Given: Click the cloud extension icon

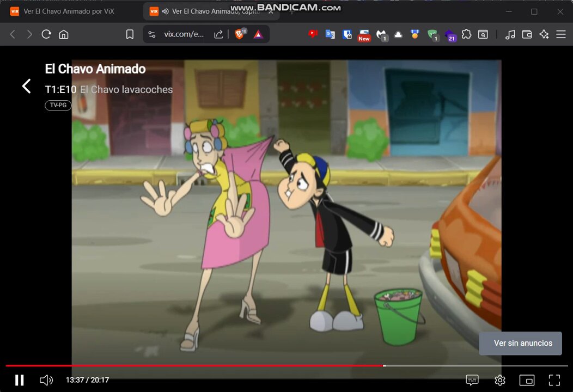Looking at the screenshot, I should 398,34.
